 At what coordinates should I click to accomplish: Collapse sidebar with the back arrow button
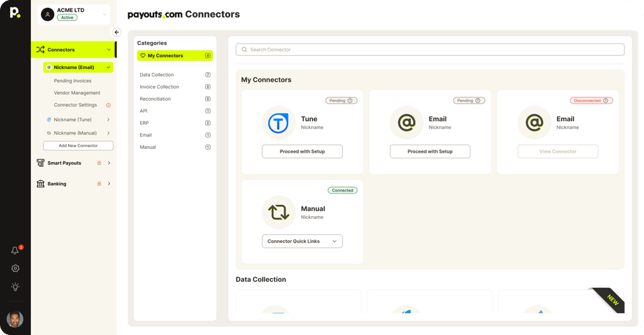tap(116, 32)
